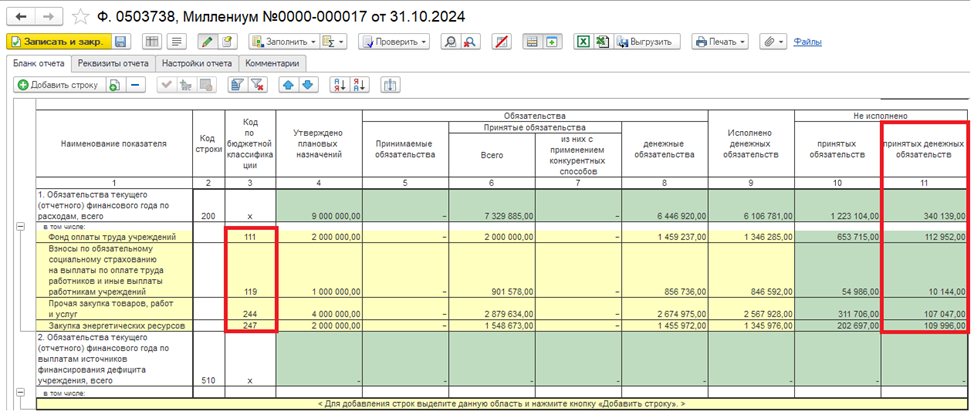Collapse the section 1 'в том числе' group

coord(20,227)
